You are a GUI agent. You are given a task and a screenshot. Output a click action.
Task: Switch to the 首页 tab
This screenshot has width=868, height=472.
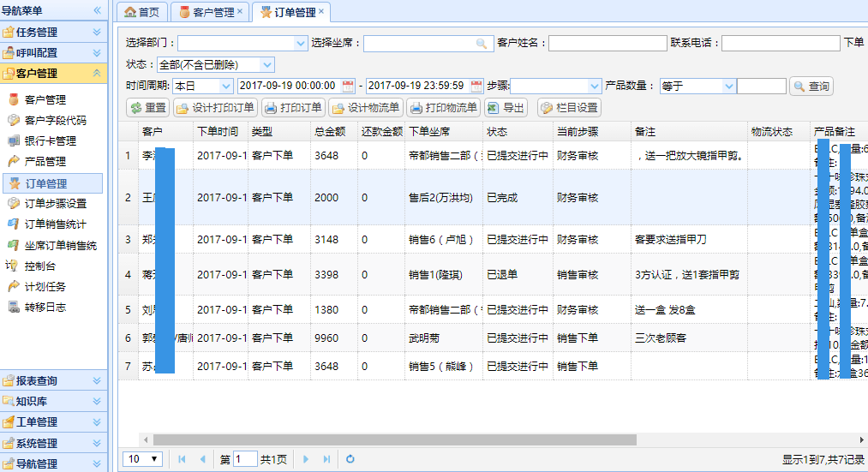point(142,12)
